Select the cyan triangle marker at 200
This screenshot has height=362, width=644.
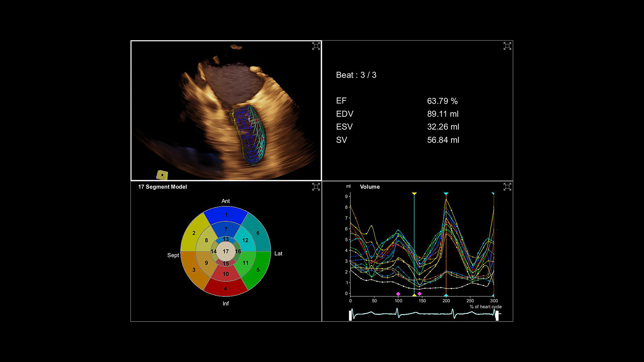pyautogui.click(x=446, y=194)
